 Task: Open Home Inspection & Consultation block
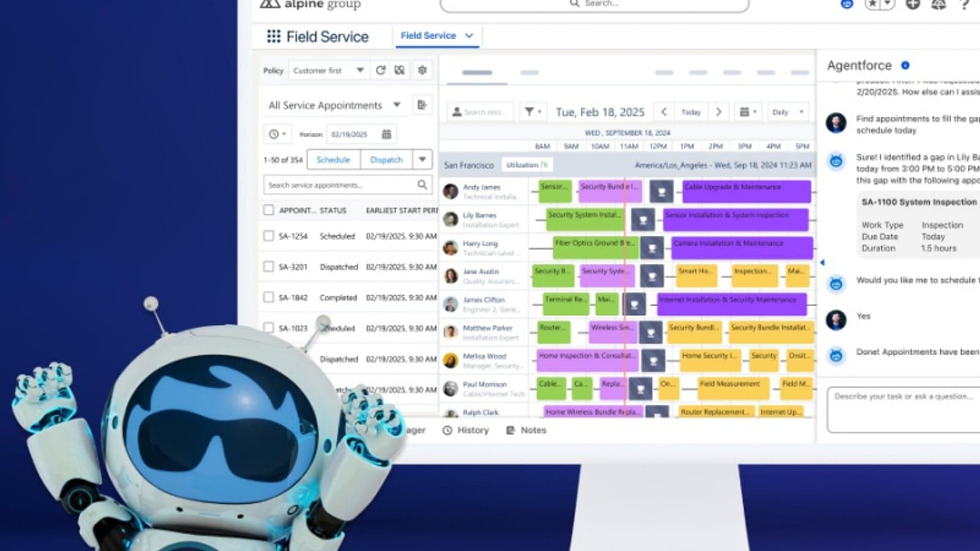click(587, 360)
